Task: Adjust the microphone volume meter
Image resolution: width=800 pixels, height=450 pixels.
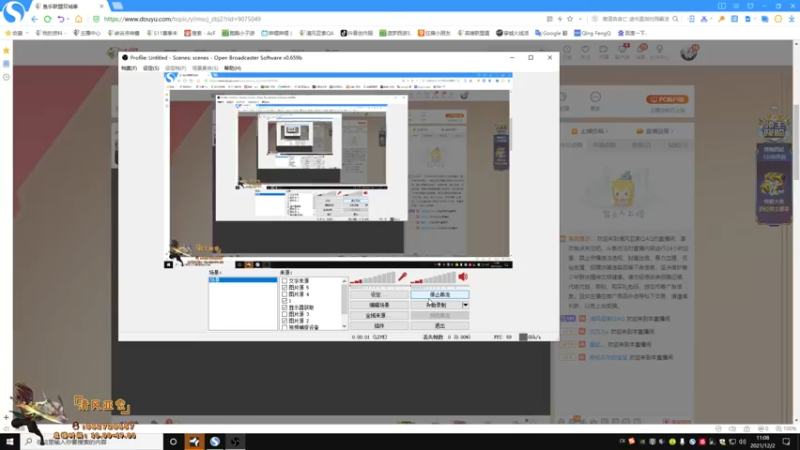Action: point(373,279)
